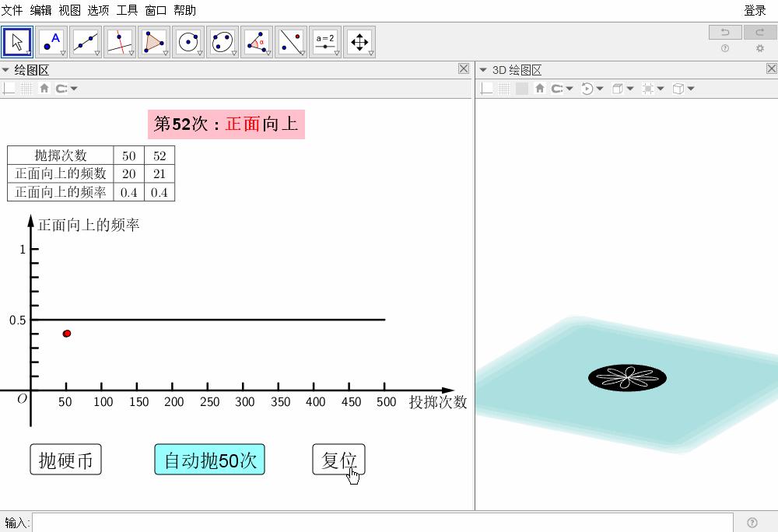This screenshot has width=778, height=532.
Task: Select the Move Graphics View tool
Action: [359, 42]
